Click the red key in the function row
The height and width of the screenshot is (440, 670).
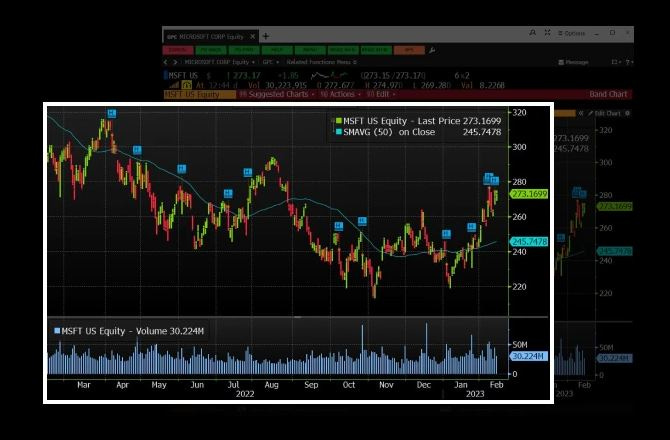[x=177, y=50]
